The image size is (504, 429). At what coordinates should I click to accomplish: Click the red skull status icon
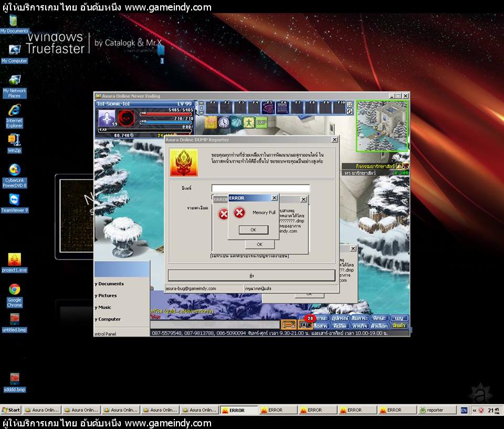point(126,118)
